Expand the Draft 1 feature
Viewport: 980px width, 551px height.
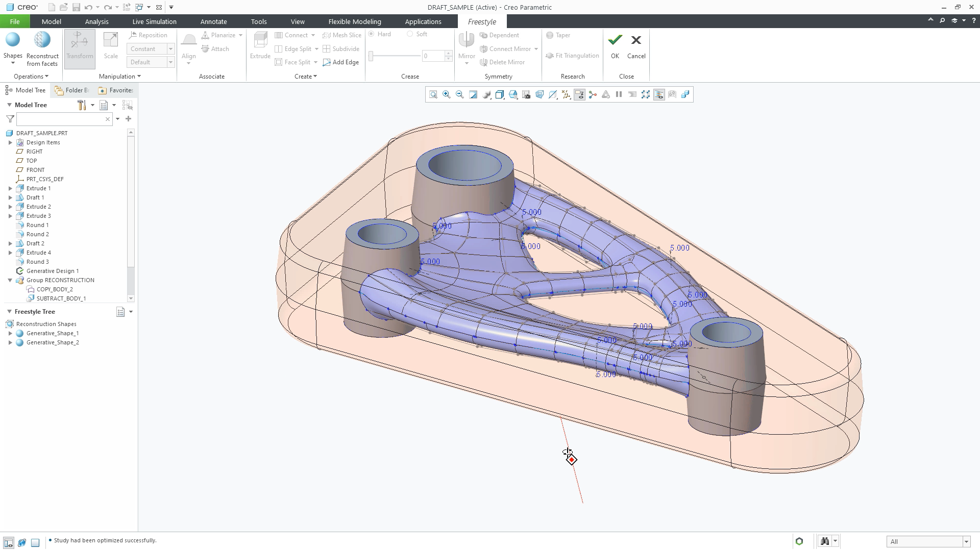[10, 197]
